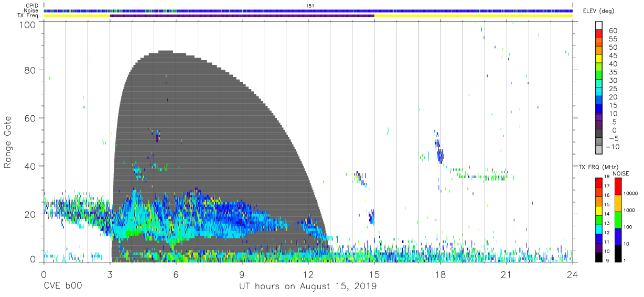Click the 40 label on Range Gate axis
The image size is (644, 297).
tap(30, 166)
